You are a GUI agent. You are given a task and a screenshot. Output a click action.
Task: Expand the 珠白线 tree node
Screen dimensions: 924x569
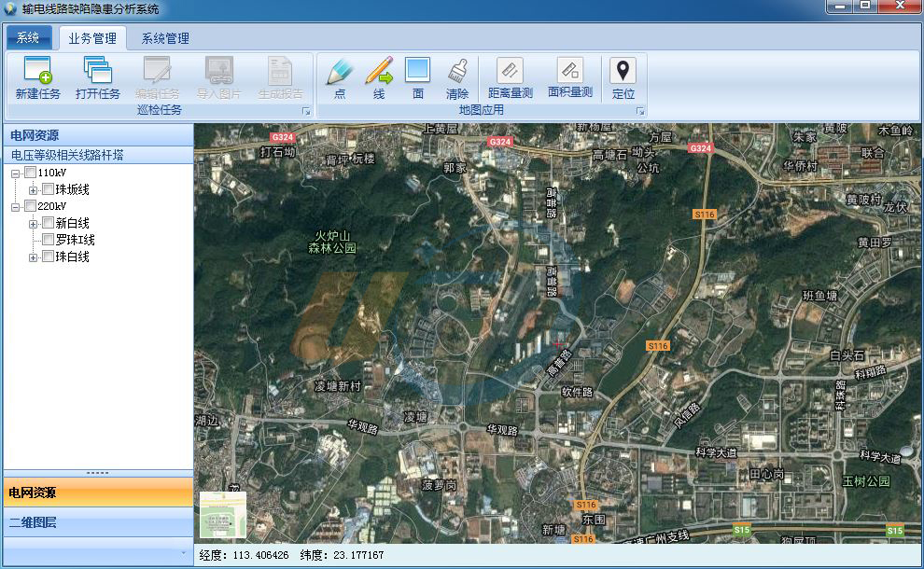pos(33,257)
